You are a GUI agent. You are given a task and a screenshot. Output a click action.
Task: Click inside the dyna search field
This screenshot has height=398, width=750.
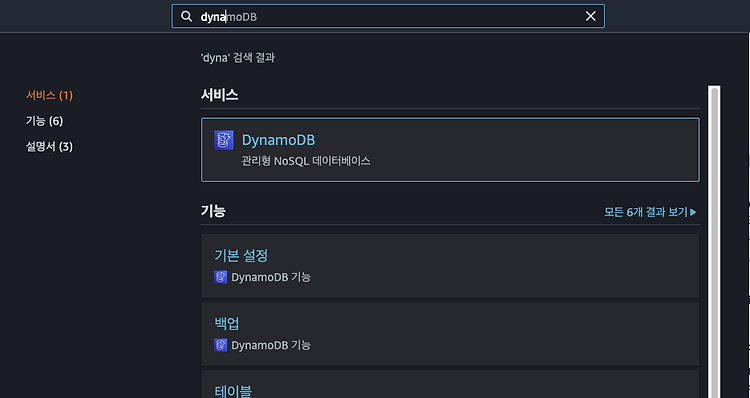click(x=388, y=16)
